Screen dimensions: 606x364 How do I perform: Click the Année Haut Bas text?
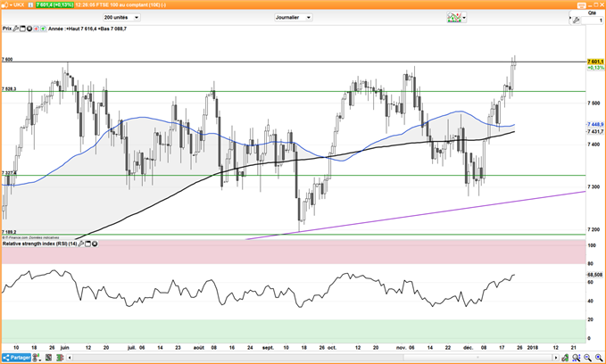(x=87, y=29)
